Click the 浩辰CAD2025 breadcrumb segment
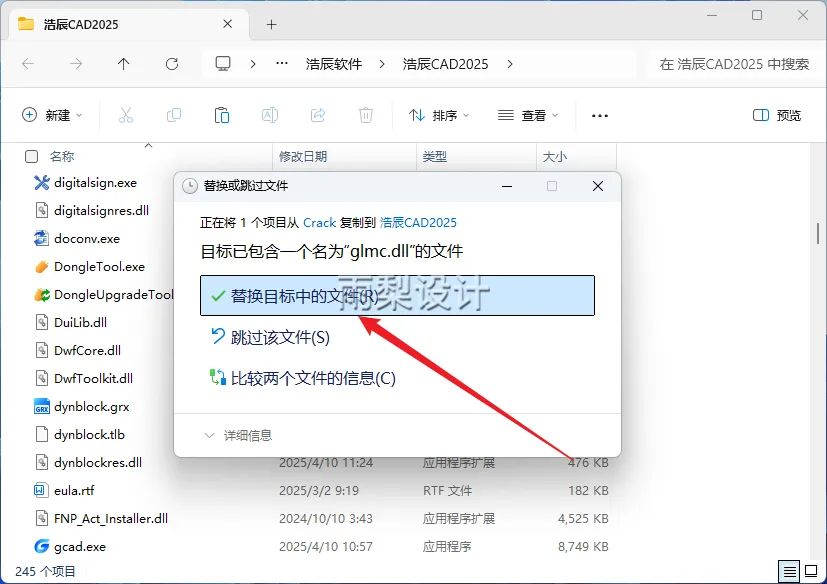 [x=446, y=64]
